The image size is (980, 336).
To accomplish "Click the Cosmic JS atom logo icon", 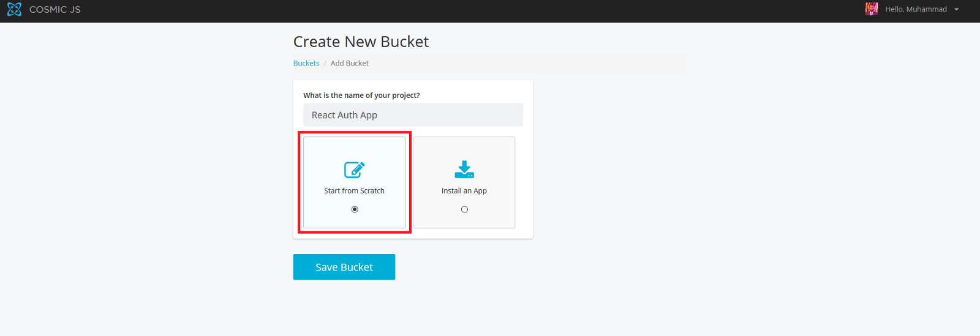I will pos(14,9).
